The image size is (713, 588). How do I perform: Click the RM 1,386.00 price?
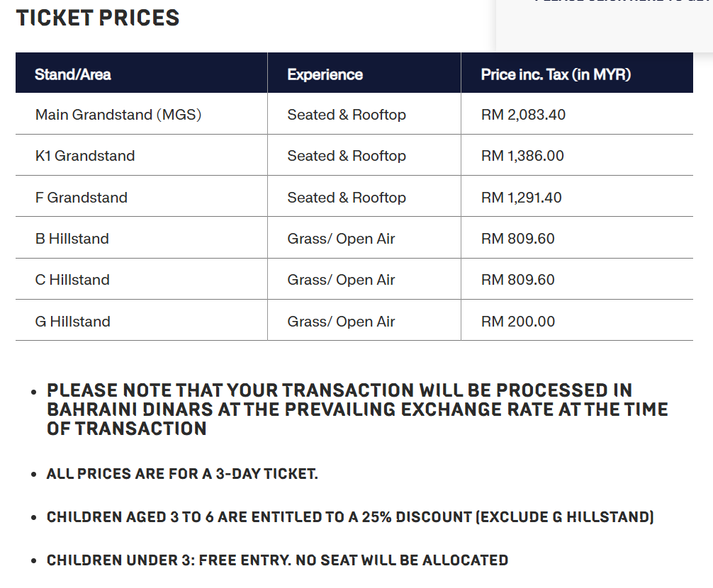[x=522, y=156]
